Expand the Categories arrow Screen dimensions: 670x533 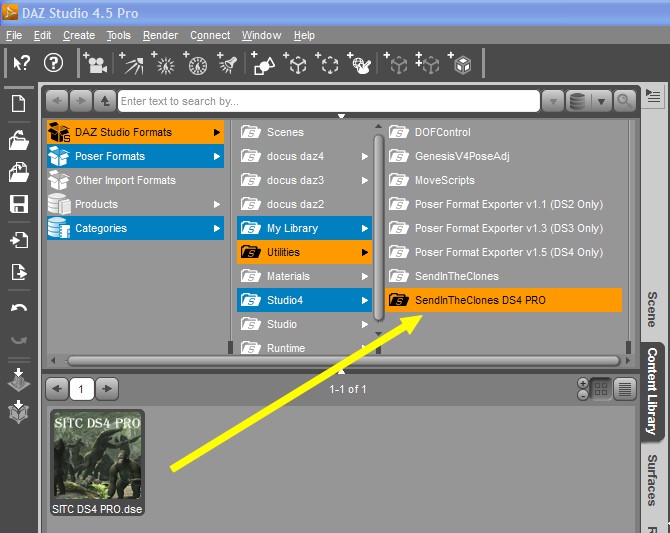click(x=217, y=228)
